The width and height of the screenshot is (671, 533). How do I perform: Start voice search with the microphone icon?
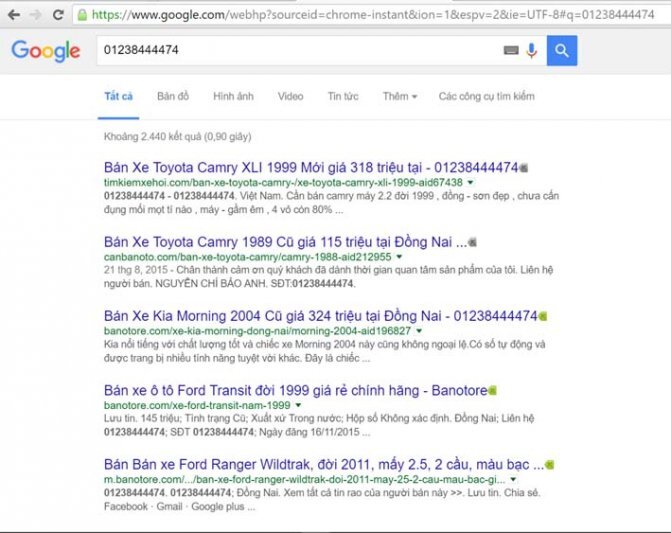[531, 50]
